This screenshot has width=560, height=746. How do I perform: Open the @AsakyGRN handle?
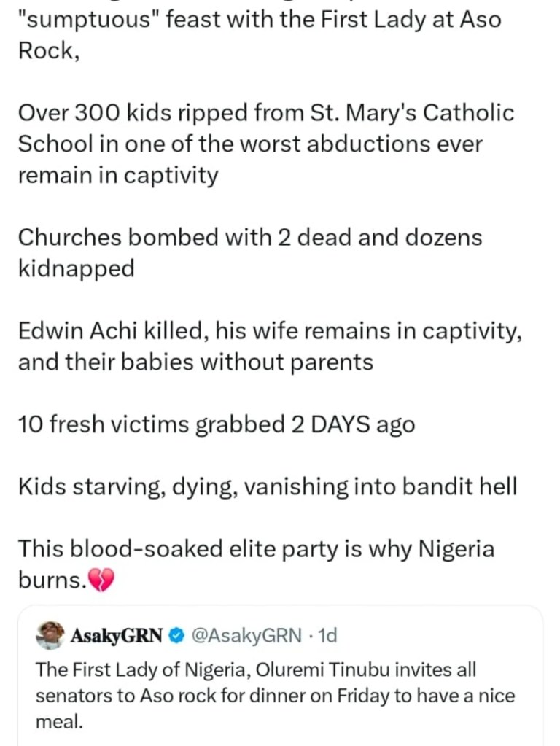tap(245, 636)
